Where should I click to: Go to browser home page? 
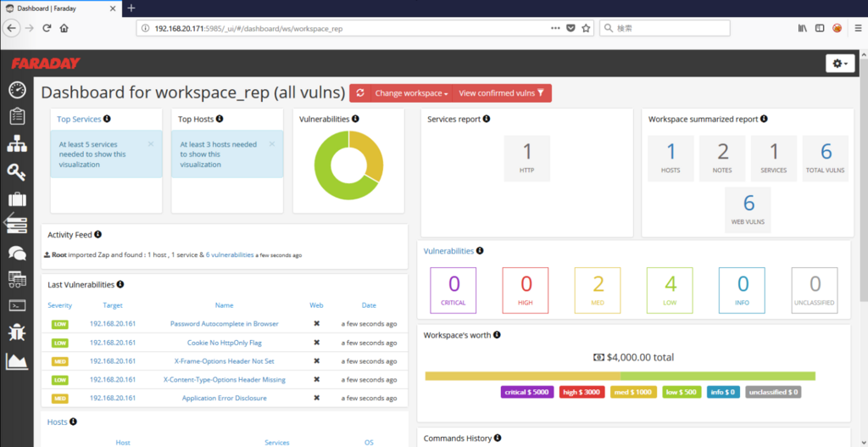[x=64, y=28]
